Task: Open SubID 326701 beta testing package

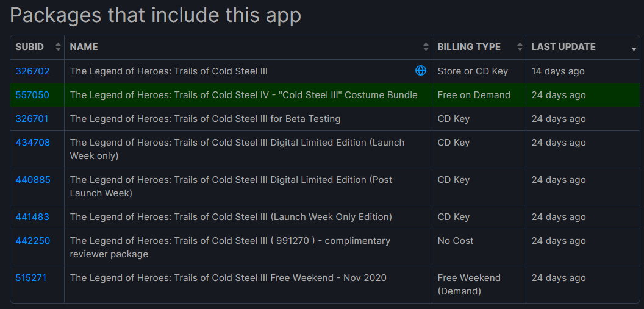Action: (x=32, y=119)
